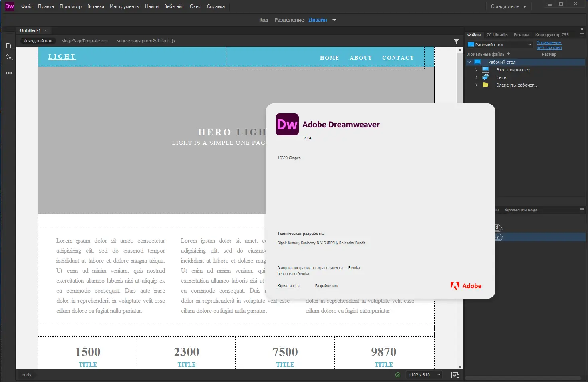Click CONTACT in the page navigation
Image resolution: width=588 pixels, height=382 pixels.
(x=398, y=58)
